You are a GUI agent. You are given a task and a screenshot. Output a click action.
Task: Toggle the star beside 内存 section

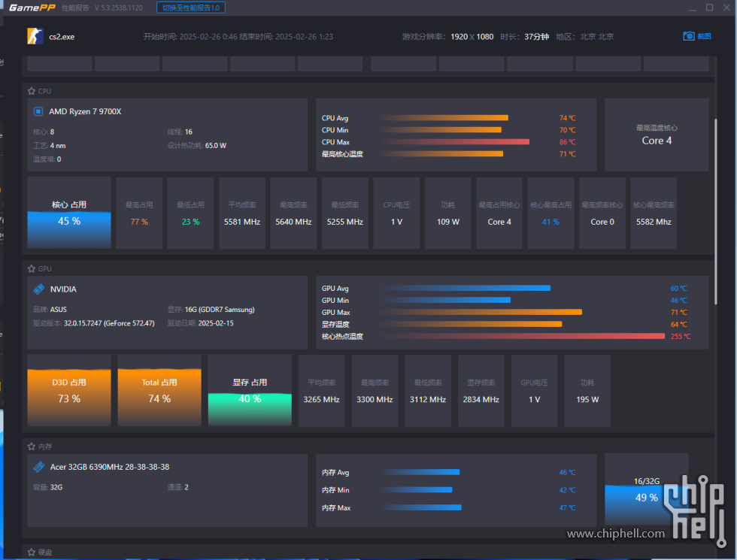point(32,446)
